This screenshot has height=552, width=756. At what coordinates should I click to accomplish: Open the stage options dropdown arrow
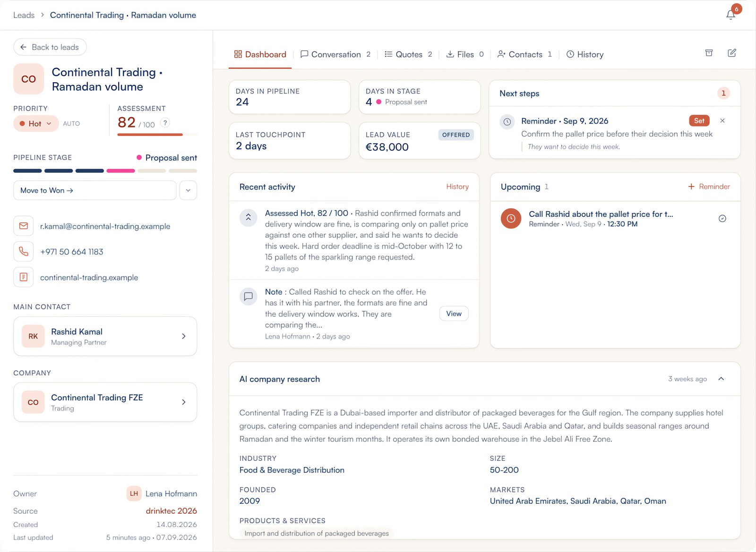[188, 190]
